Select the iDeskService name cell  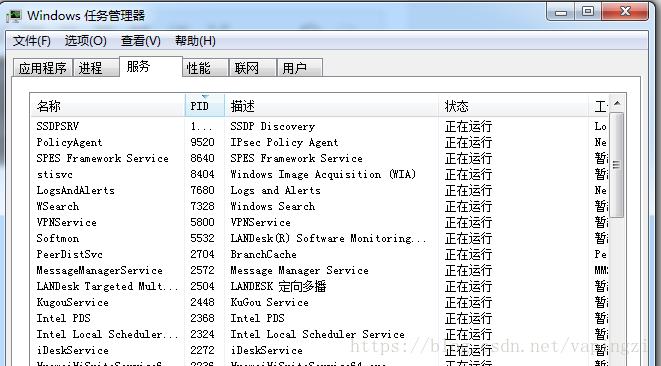click(73, 351)
